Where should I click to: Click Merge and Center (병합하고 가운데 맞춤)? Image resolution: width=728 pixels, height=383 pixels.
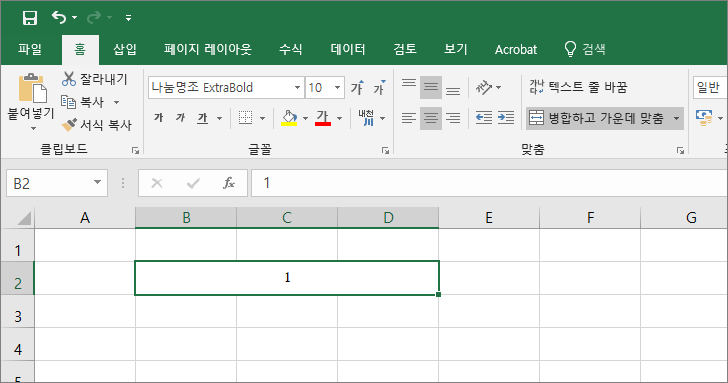coord(597,118)
